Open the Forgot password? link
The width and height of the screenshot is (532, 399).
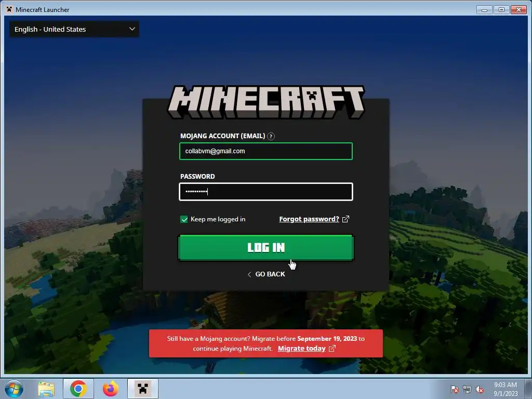click(x=309, y=219)
